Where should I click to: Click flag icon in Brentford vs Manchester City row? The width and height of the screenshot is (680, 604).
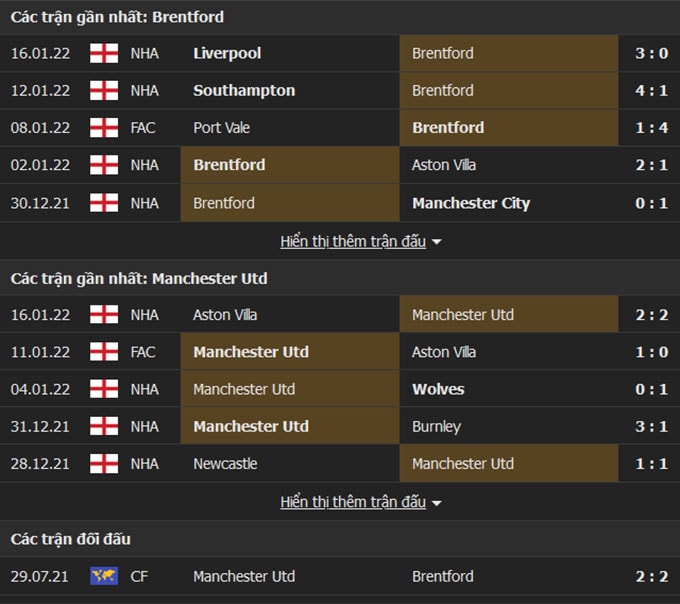(104, 202)
